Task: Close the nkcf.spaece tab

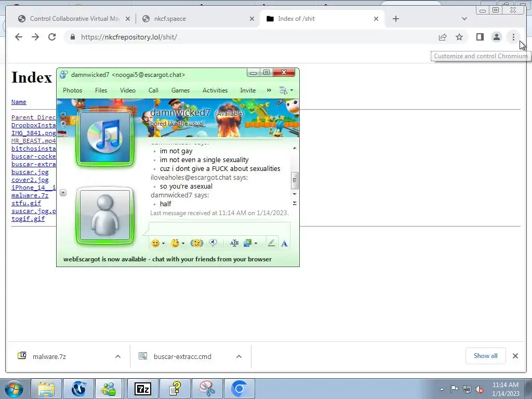Action: pos(252,19)
